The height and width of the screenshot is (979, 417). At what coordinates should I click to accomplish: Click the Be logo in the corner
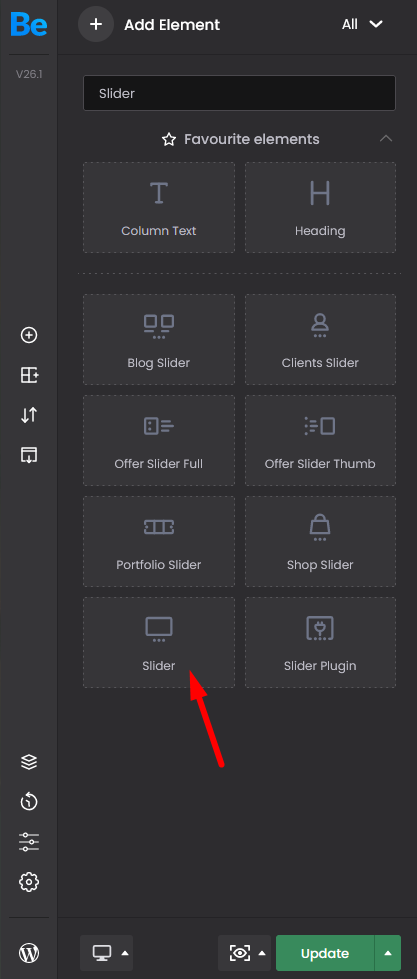point(28,24)
